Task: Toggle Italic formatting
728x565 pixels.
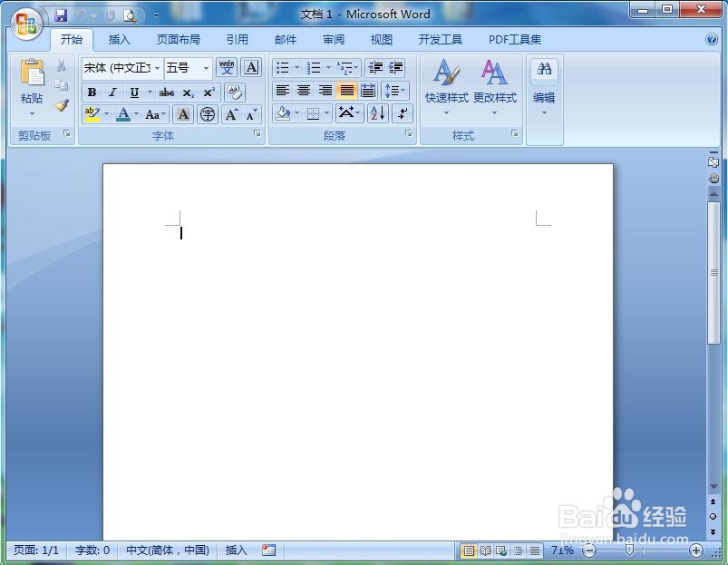Action: point(112,93)
